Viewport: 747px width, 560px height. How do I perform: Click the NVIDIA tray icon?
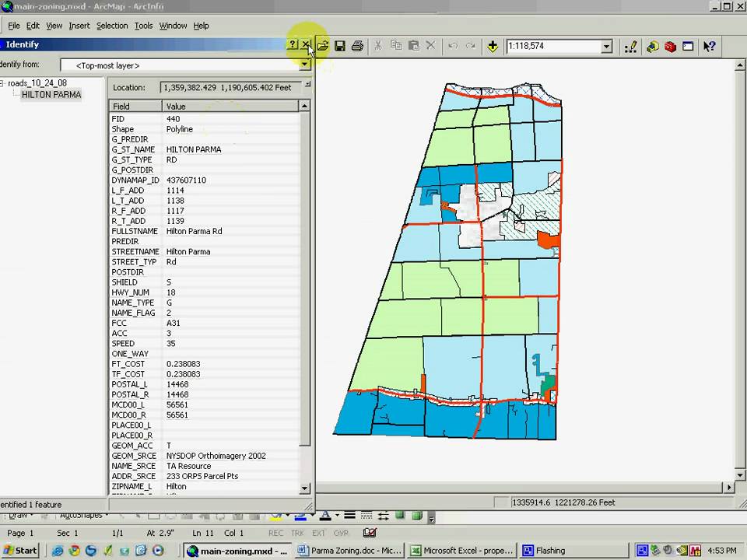(x=682, y=551)
